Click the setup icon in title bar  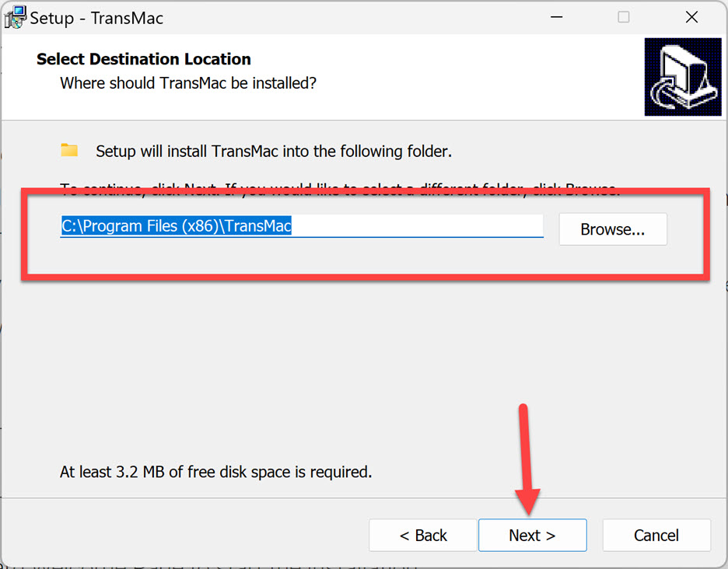click(x=15, y=18)
